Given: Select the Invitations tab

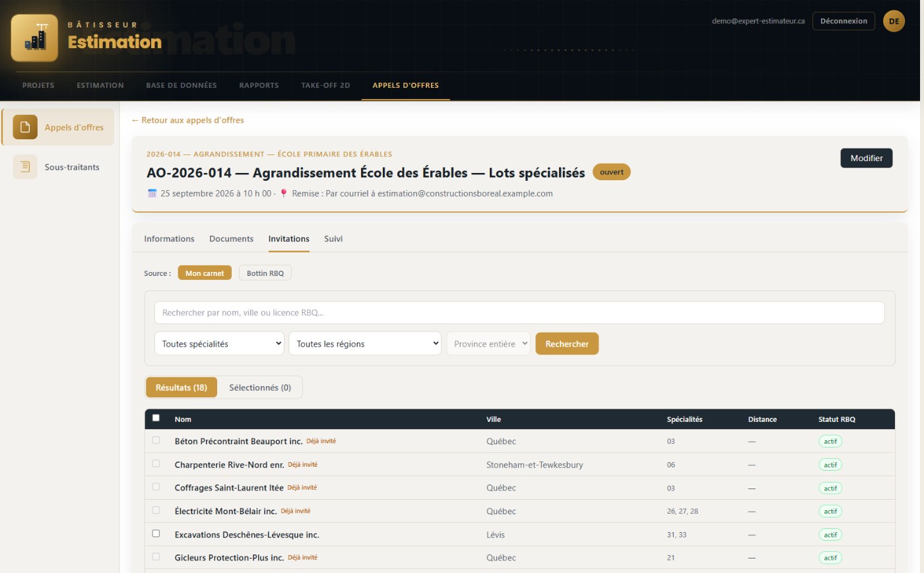Looking at the screenshot, I should (x=289, y=239).
